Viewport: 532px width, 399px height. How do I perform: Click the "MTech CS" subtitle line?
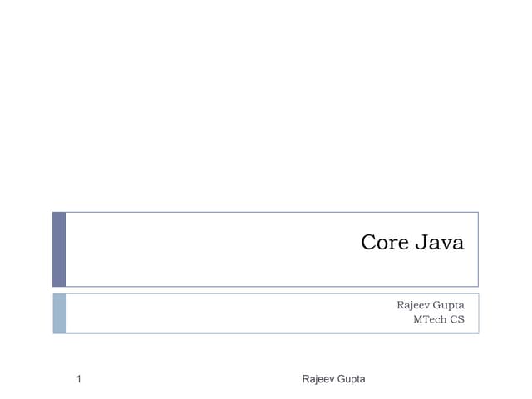click(438, 319)
